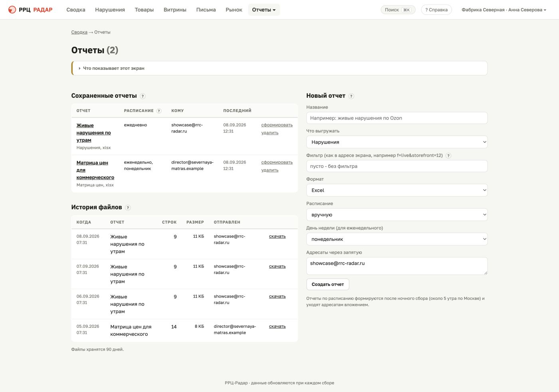Image resolution: width=559 pixels, height=392 pixels.
Task: Download the 05.09.2026 Матрица цен file
Action: point(277,326)
